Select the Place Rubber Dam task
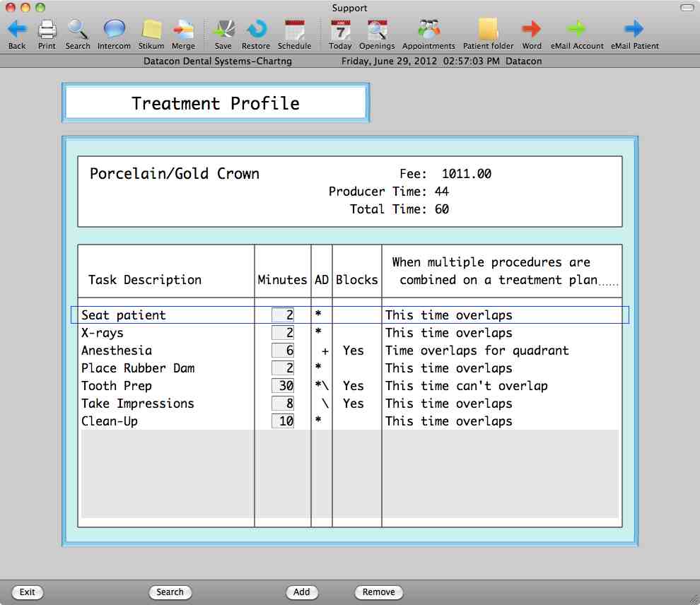This screenshot has width=700, height=605. pos(138,368)
